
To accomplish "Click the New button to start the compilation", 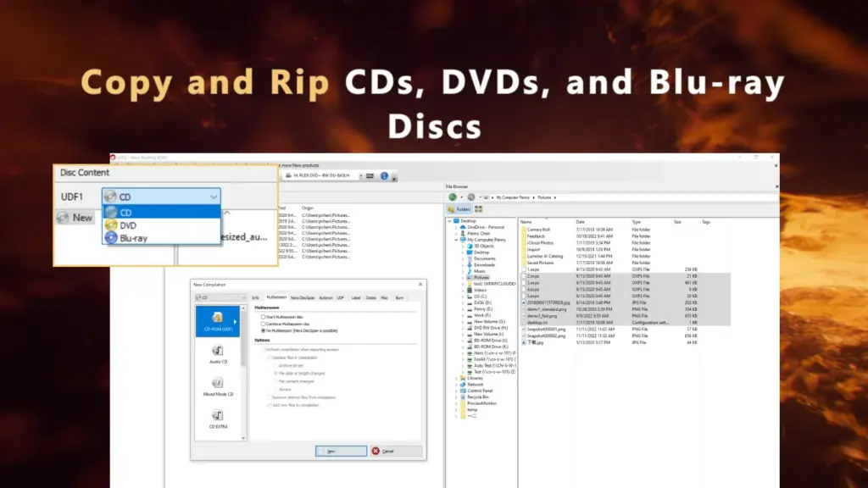I will click(341, 452).
